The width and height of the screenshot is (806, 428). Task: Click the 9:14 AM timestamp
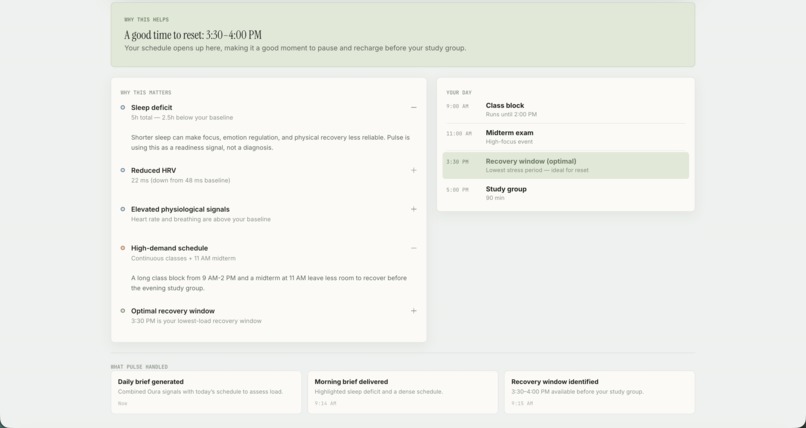[x=325, y=404]
